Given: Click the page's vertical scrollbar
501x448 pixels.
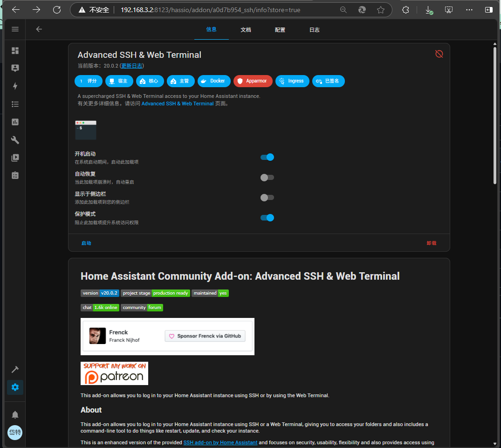Looking at the screenshot, I should click(x=495, y=117).
